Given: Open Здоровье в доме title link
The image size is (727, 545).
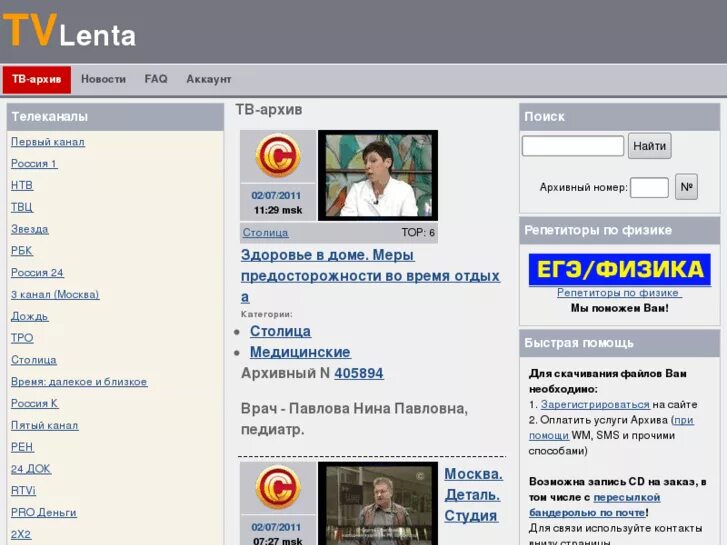Looking at the screenshot, I should pyautogui.click(x=370, y=276).
